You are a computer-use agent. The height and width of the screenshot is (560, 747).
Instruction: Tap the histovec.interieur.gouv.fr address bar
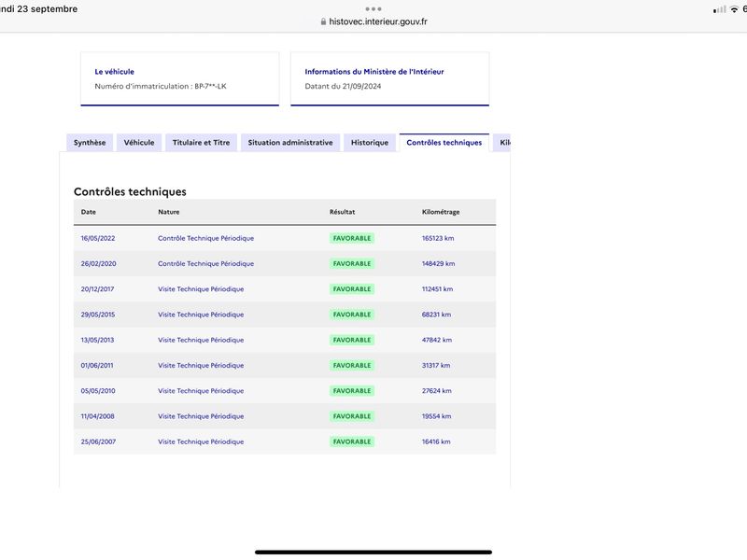coord(373,21)
